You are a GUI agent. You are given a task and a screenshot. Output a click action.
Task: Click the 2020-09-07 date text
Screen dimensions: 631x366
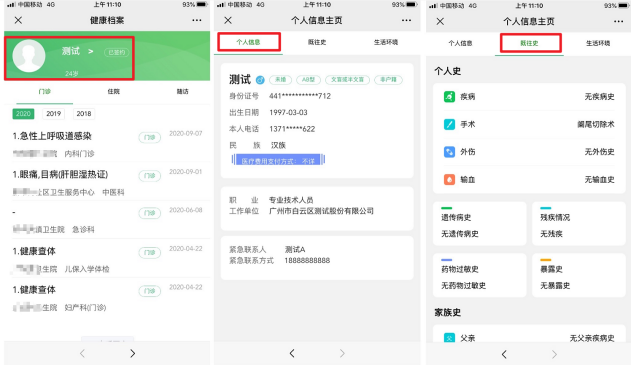pos(186,133)
